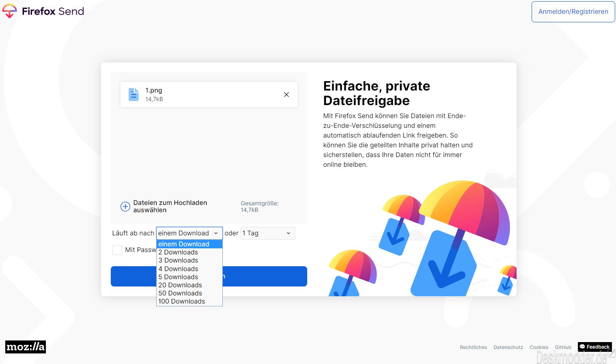Click 'Dateien zum Hochladen auswählen'

[170, 206]
